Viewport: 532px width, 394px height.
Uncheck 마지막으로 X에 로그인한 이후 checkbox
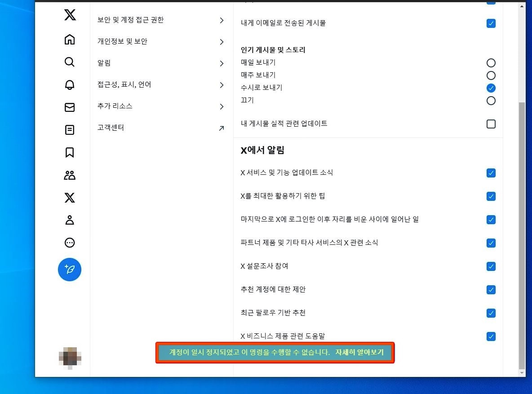(491, 220)
